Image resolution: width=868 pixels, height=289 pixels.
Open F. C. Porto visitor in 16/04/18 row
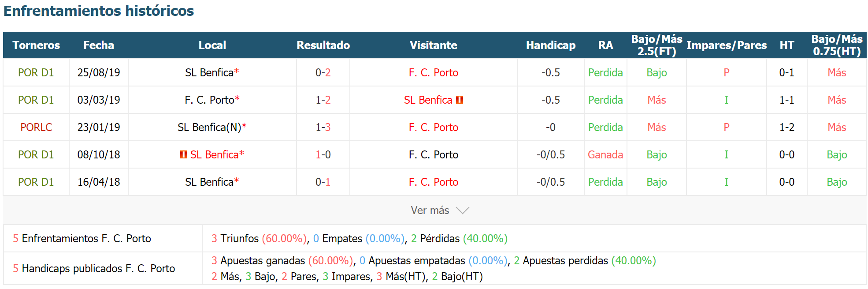(434, 182)
